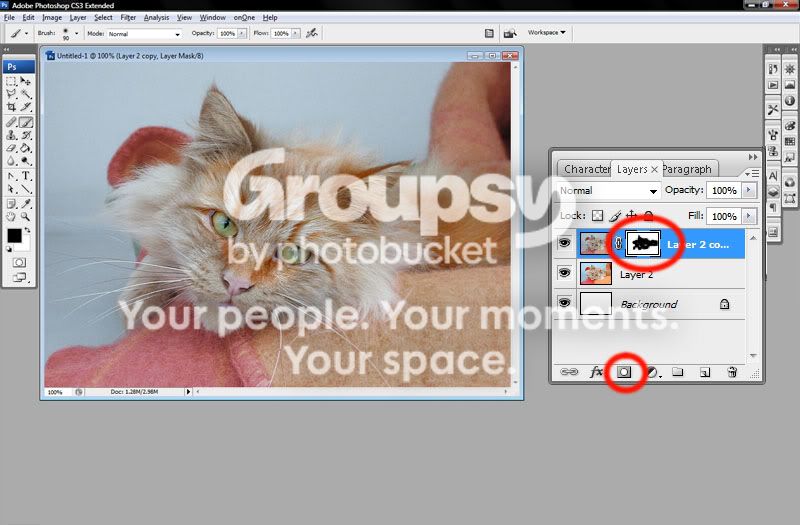
Task: Toggle lock all padlock icon
Action: point(648,216)
